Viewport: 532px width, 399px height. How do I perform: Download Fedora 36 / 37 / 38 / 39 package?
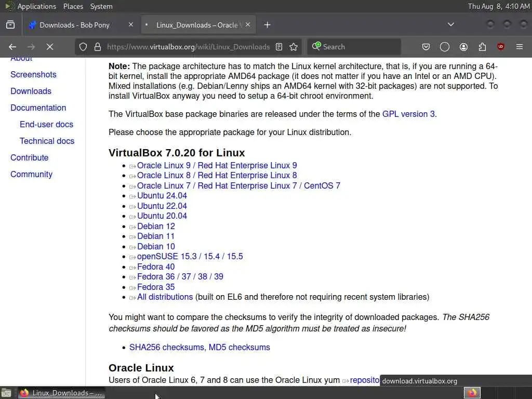pyautogui.click(x=180, y=277)
